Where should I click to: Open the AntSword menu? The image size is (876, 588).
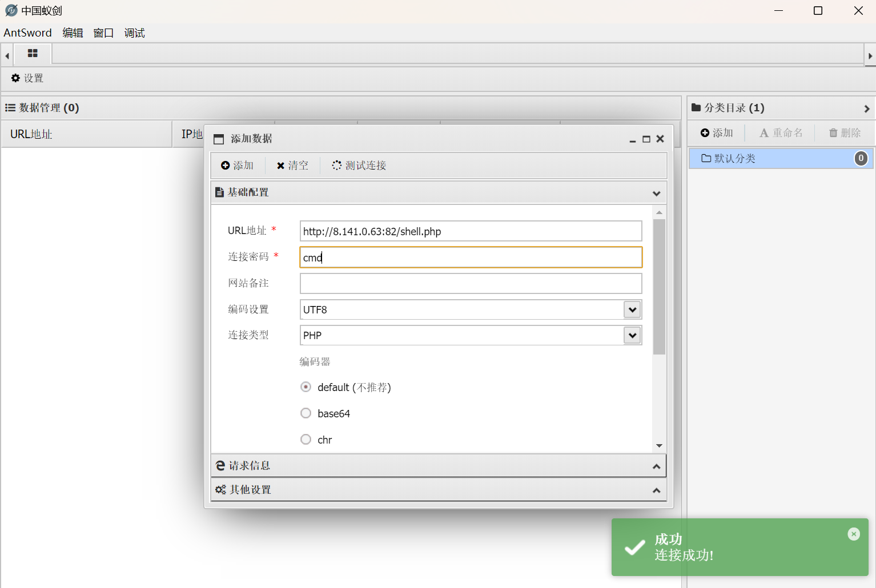27,33
